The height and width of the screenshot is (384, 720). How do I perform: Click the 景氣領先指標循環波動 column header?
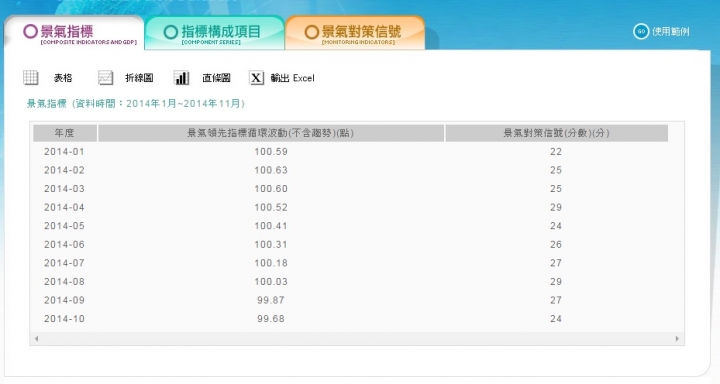pos(271,133)
